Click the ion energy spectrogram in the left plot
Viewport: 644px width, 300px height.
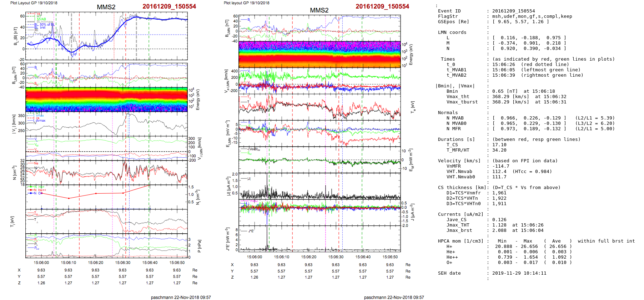106,99
